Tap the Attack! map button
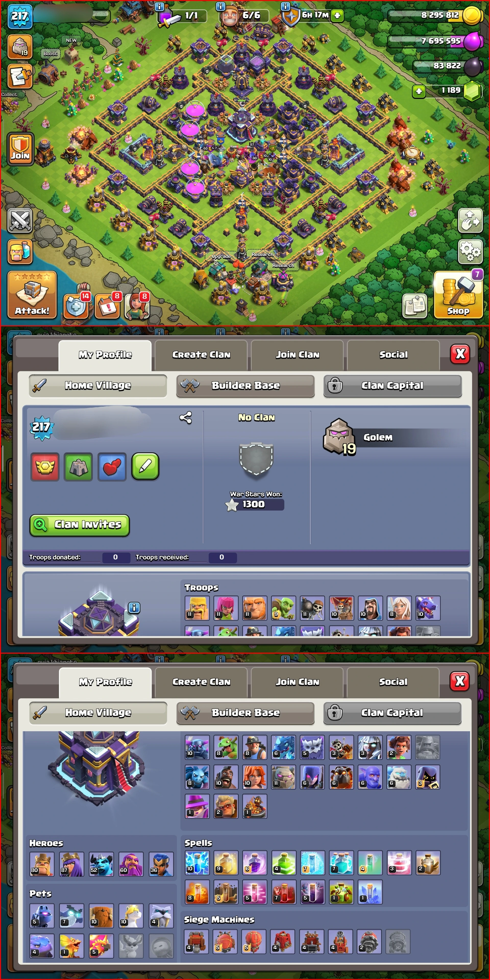The width and height of the screenshot is (490, 980). pyautogui.click(x=32, y=295)
